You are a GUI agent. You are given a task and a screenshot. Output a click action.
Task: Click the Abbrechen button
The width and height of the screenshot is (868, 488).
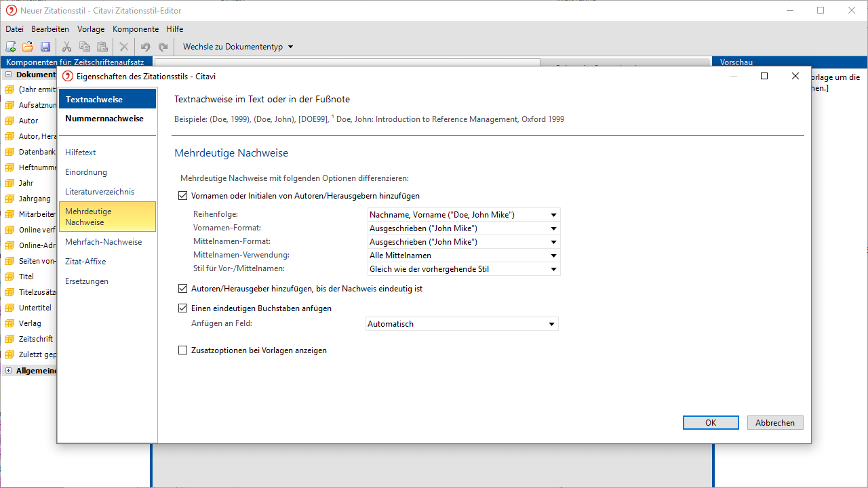(775, 422)
